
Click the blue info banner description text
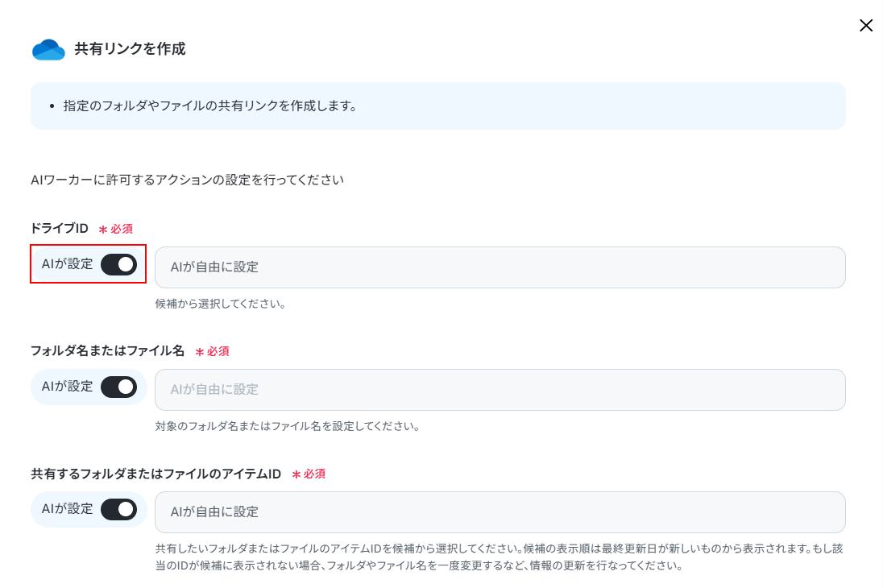[x=210, y=106]
